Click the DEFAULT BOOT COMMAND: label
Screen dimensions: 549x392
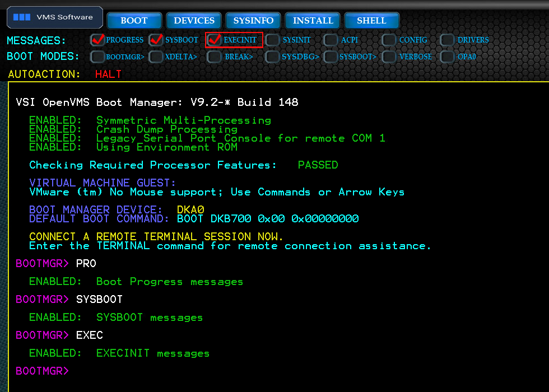tap(99, 219)
